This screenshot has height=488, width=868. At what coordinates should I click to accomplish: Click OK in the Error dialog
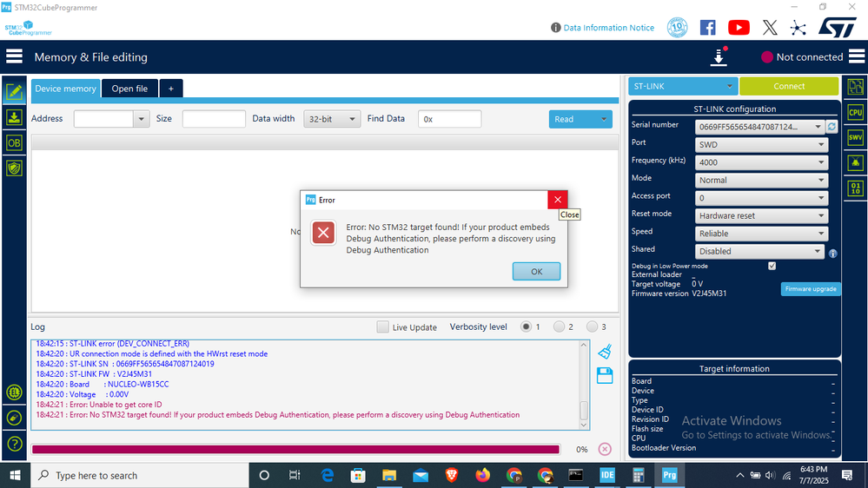tap(536, 271)
